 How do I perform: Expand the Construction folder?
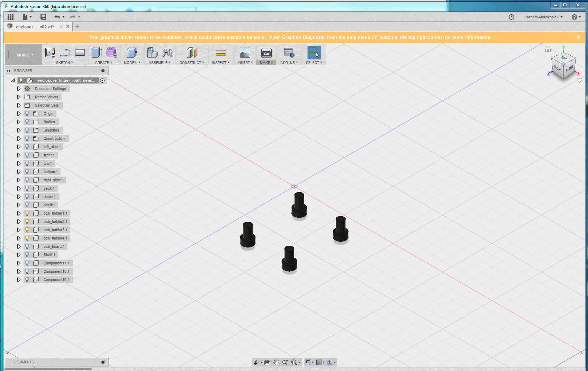tap(19, 138)
